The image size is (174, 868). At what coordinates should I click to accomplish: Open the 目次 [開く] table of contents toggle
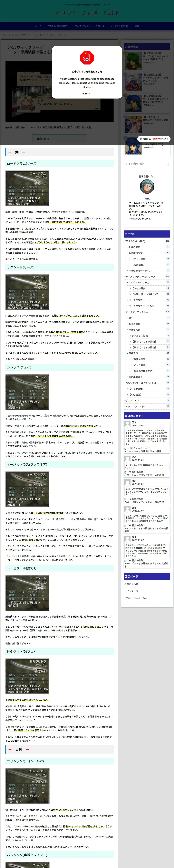click(x=43, y=139)
